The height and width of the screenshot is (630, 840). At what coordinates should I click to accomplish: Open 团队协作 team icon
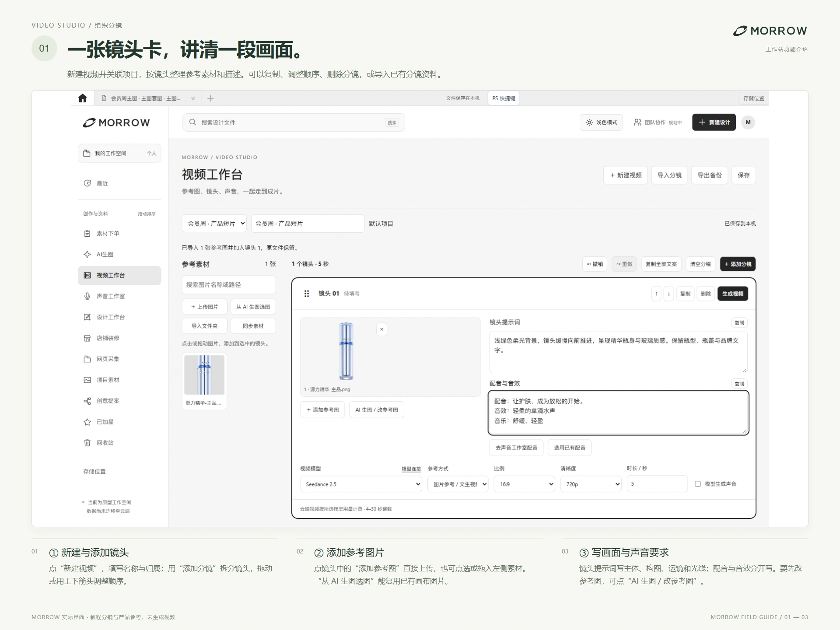637,122
